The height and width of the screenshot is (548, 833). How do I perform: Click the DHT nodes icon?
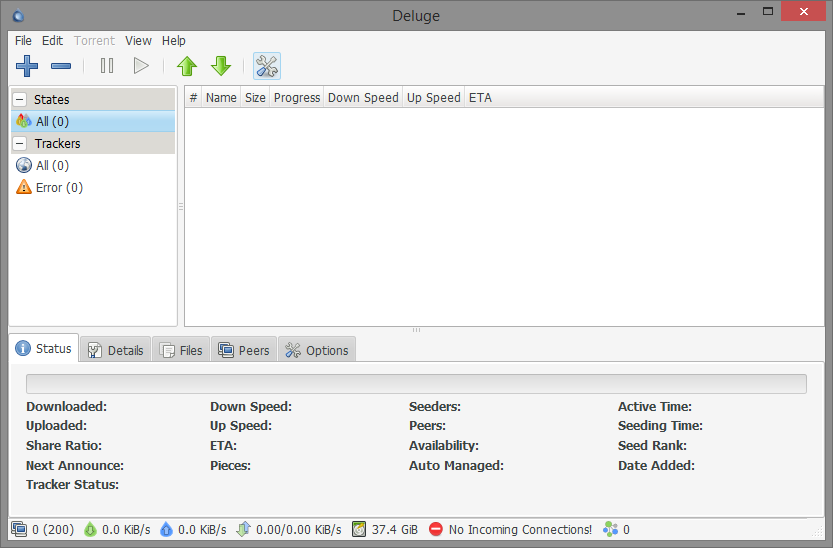[610, 529]
